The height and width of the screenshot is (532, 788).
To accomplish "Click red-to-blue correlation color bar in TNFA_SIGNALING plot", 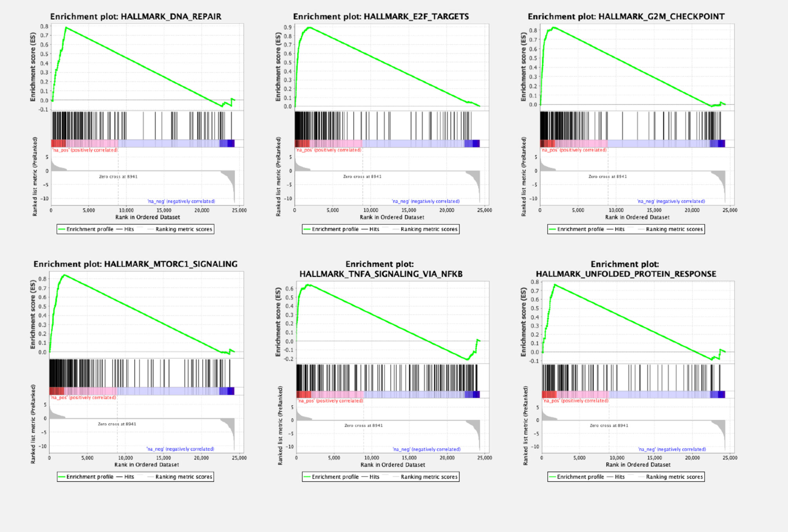I will pyautogui.click(x=388, y=394).
